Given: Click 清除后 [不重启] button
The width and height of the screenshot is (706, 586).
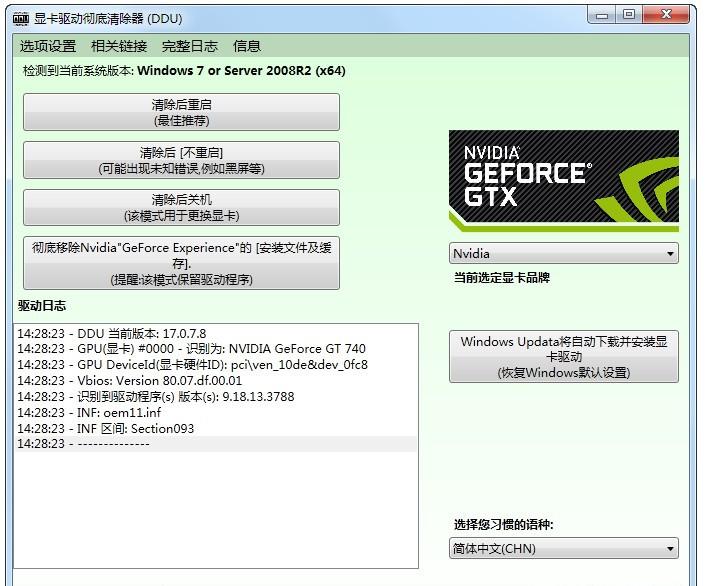Looking at the screenshot, I should coord(181,160).
